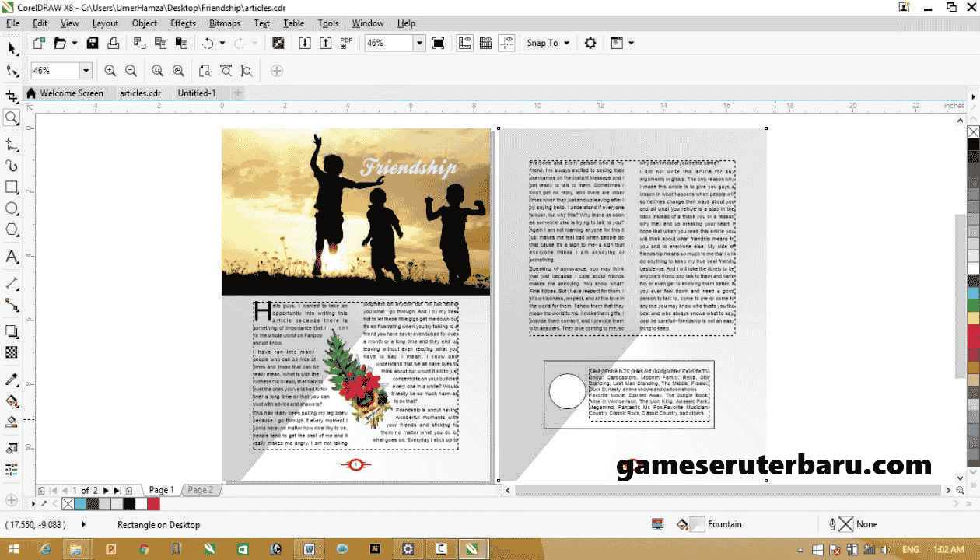Switch to the articles.cdr document tab
Screen dimensions: 980x560
pyautogui.click(x=140, y=93)
